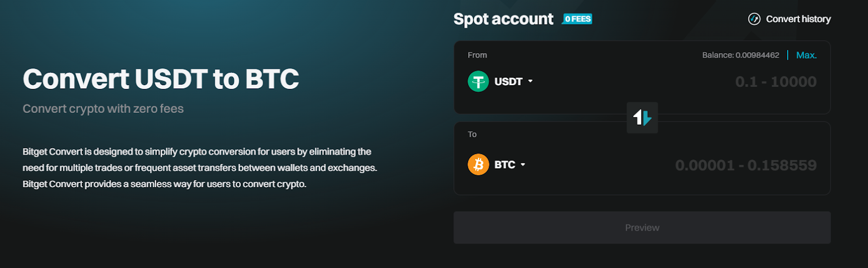Click the Preview button
This screenshot has width=868, height=268.
click(642, 228)
